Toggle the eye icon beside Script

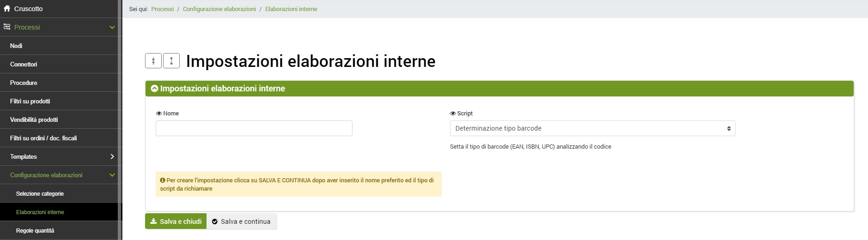(x=453, y=114)
